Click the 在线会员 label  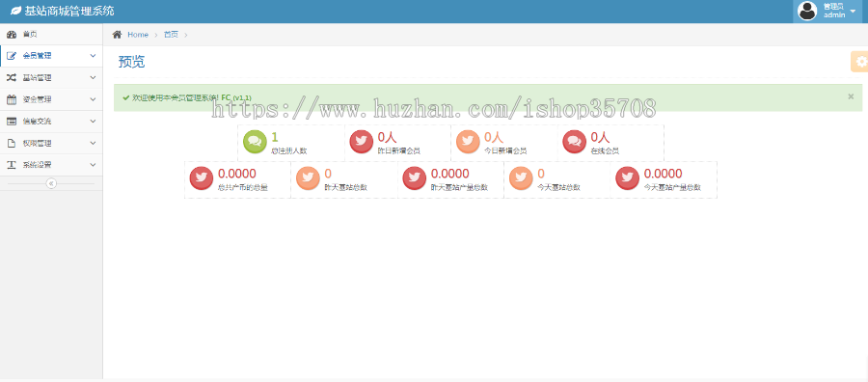pos(605,150)
